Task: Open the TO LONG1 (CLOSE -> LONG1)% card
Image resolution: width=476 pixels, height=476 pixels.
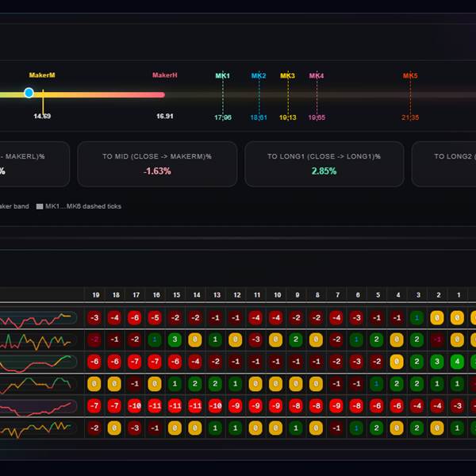Action: click(324, 164)
